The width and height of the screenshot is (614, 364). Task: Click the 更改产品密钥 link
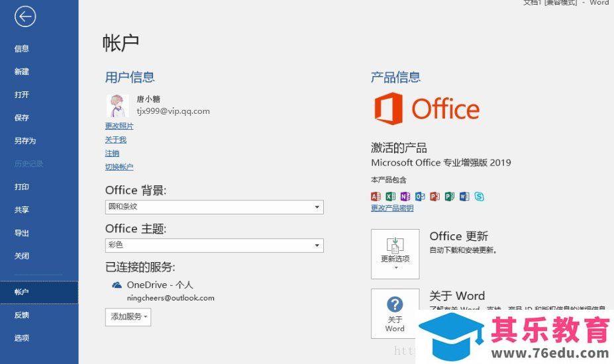pos(392,208)
